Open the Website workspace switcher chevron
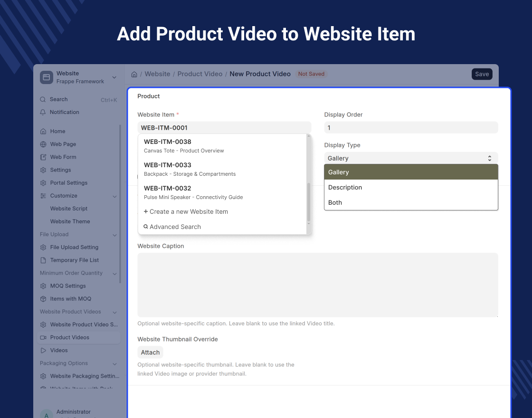This screenshot has height=418, width=532. pos(114,77)
